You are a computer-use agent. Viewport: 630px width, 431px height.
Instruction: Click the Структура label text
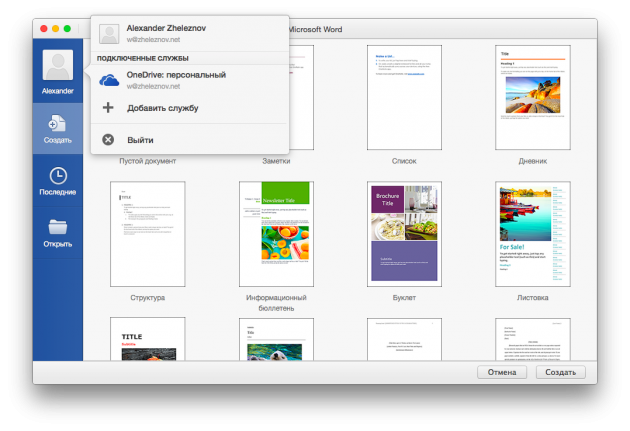click(x=147, y=298)
